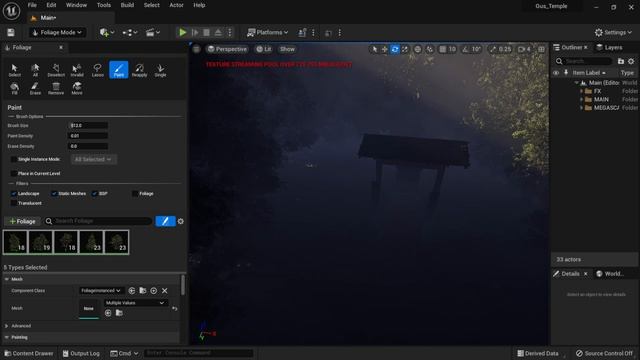Select the Fill foliage tool
Image resolution: width=640 pixels, height=360 pixels.
tap(14, 88)
